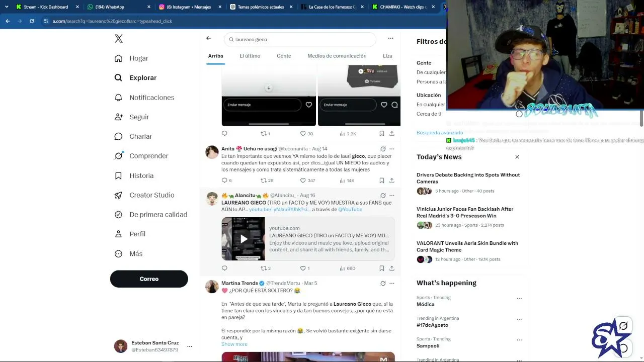The height and width of the screenshot is (362, 644).
Task: Open Charlar in the sidebar
Action: [133, 136]
